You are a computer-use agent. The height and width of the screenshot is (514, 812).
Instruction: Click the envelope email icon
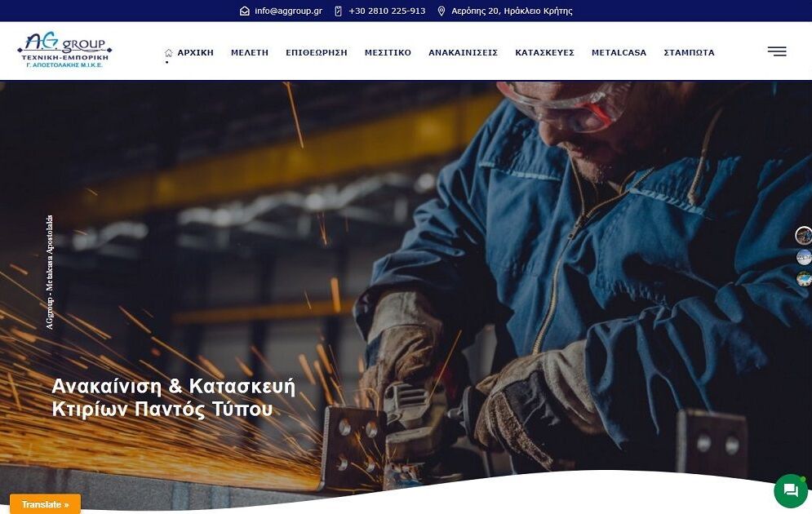(245, 11)
